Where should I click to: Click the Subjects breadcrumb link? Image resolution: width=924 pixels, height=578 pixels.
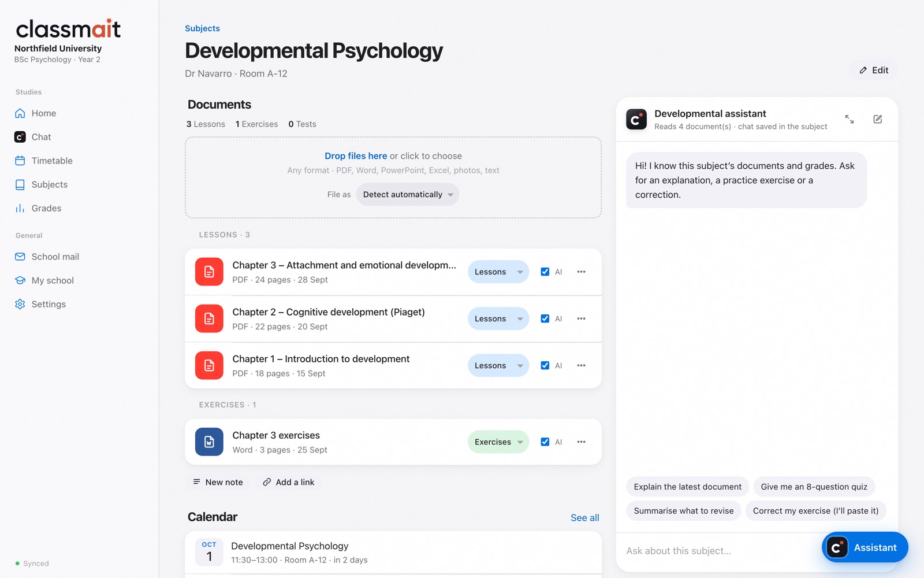tap(202, 28)
